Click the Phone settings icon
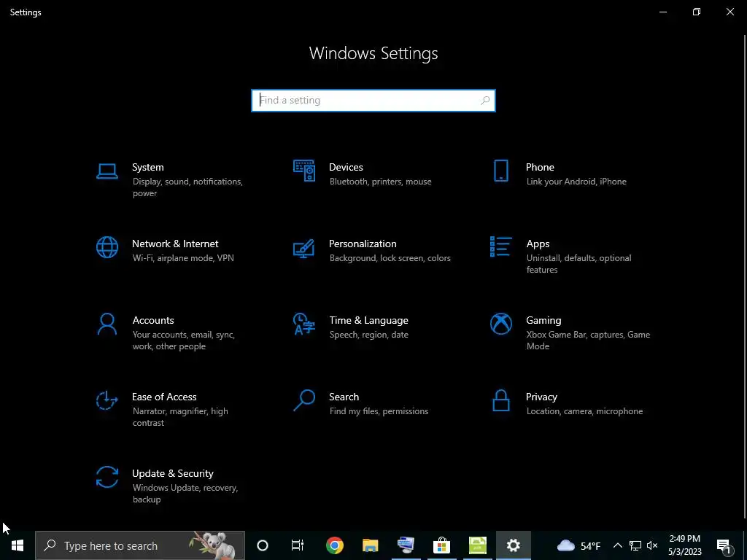 click(x=500, y=171)
